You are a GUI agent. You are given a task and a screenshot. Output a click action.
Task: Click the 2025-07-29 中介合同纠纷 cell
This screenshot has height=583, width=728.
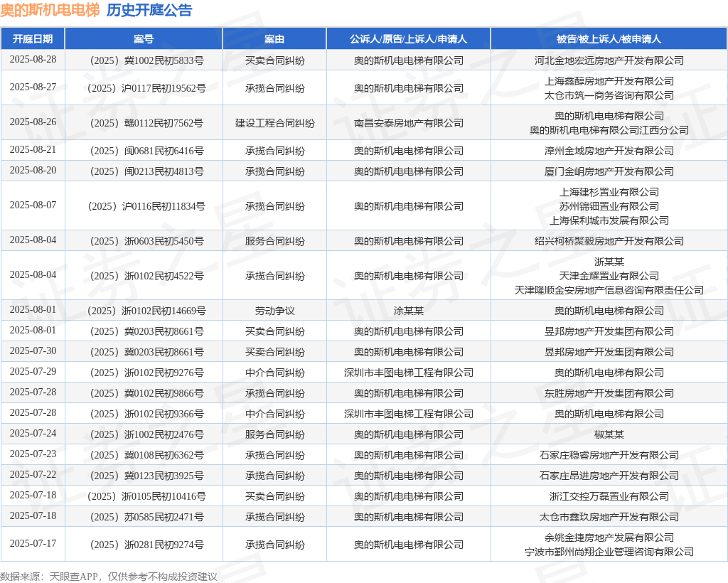pyautogui.click(x=275, y=373)
